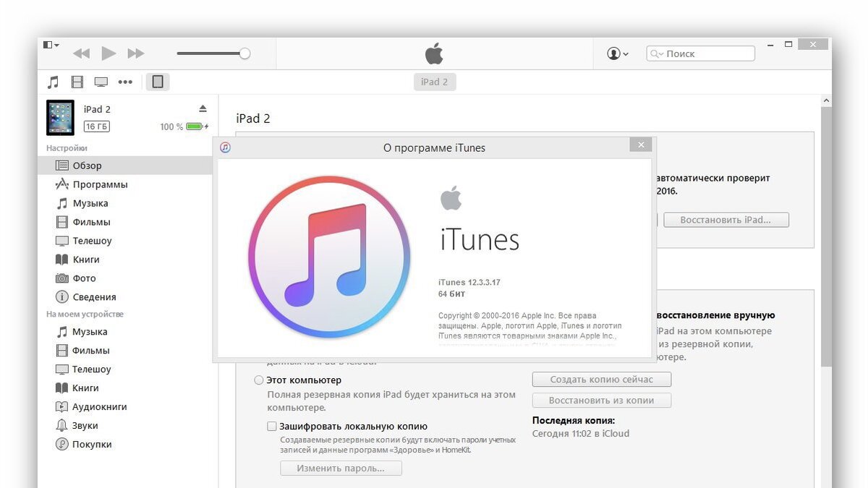The image size is (868, 488).
Task: Click the Изменить пароль... button
Action: point(341,468)
